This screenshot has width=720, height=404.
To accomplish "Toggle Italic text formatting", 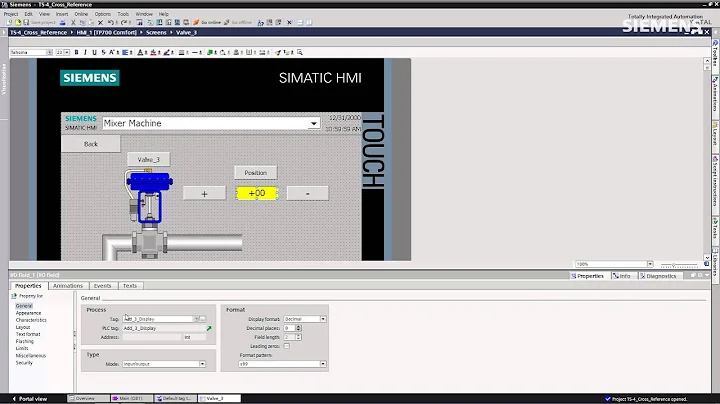I will pyautogui.click(x=85, y=52).
